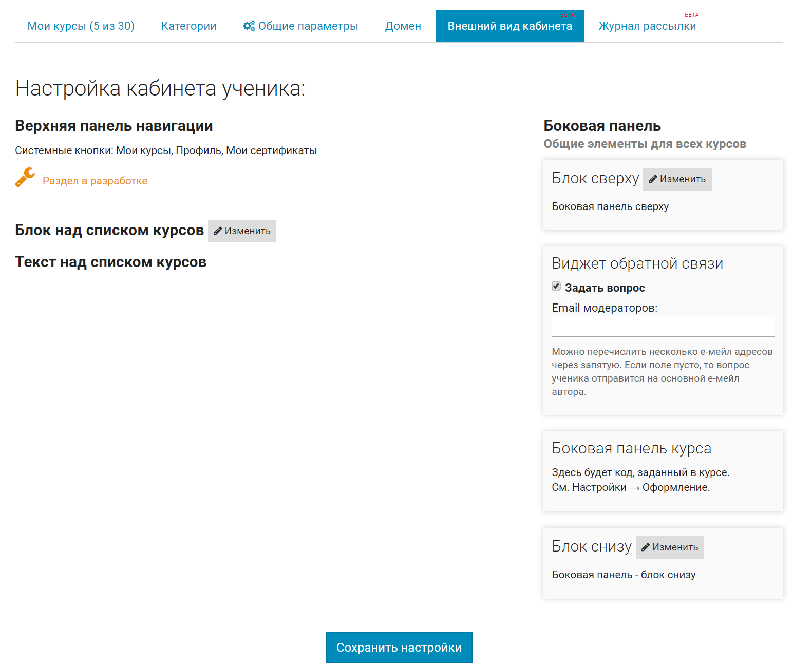Uncheck the Задать вопрос checkbox

pos(556,287)
